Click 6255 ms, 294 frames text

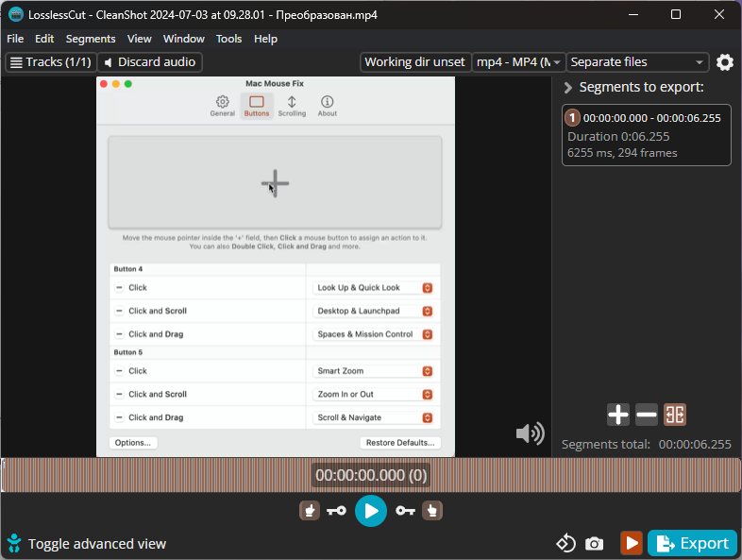(622, 153)
